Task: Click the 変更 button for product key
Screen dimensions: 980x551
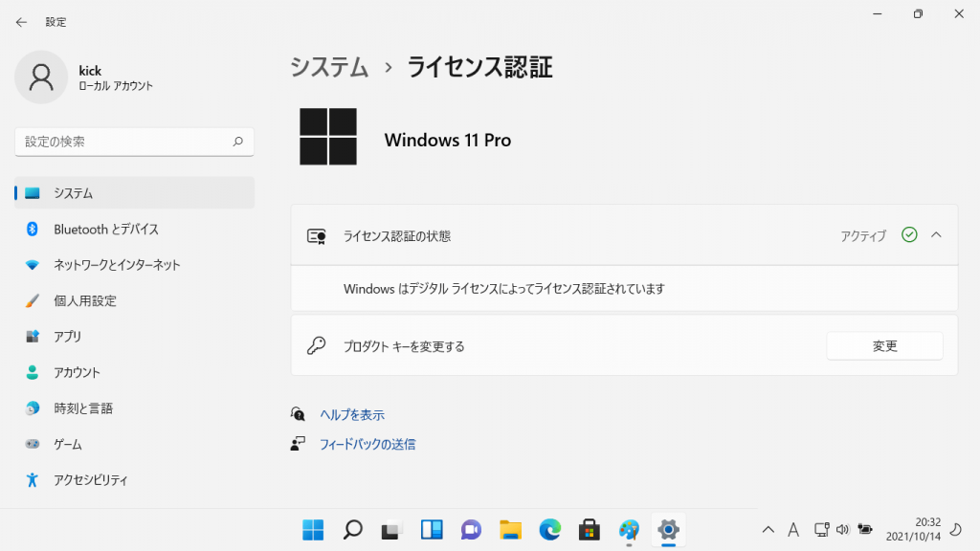Action: [x=884, y=346]
